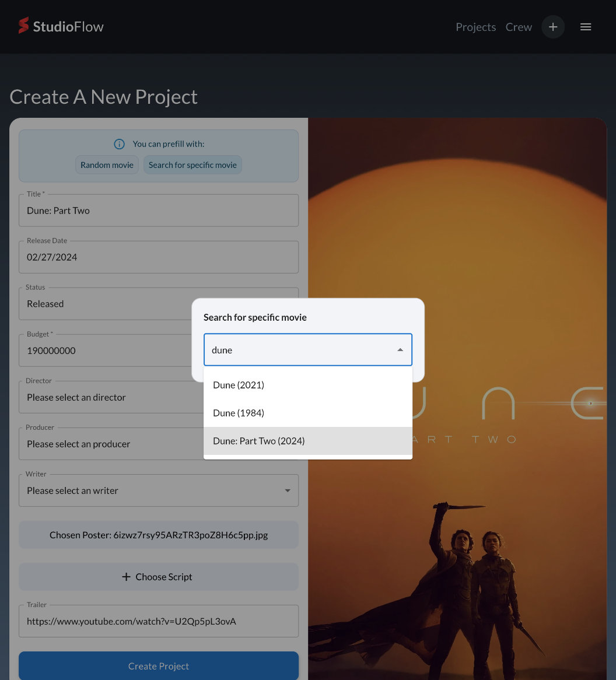Screen dimensions: 616x680
Task: Click the 'You can prefill with:' text
Action: (x=169, y=144)
